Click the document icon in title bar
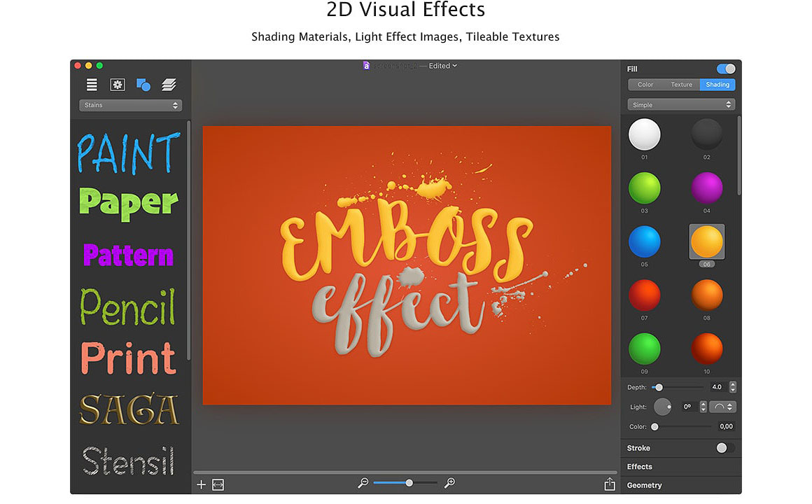The width and height of the screenshot is (812, 504). (x=366, y=66)
